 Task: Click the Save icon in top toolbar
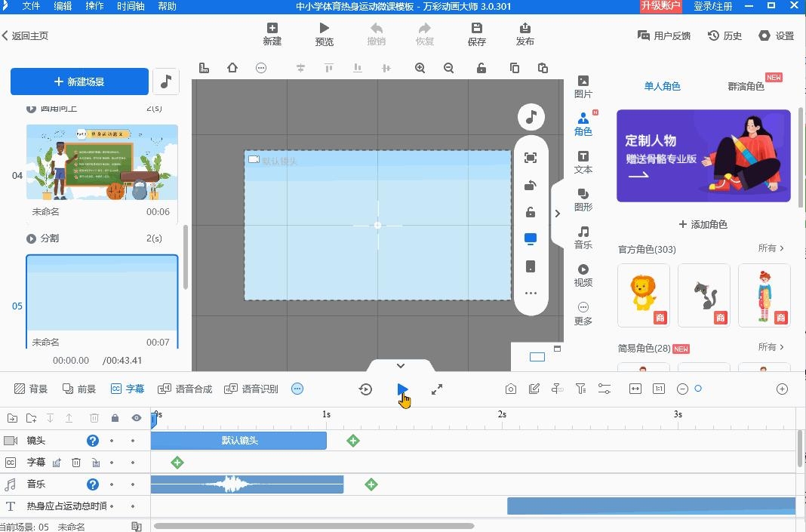click(x=476, y=34)
